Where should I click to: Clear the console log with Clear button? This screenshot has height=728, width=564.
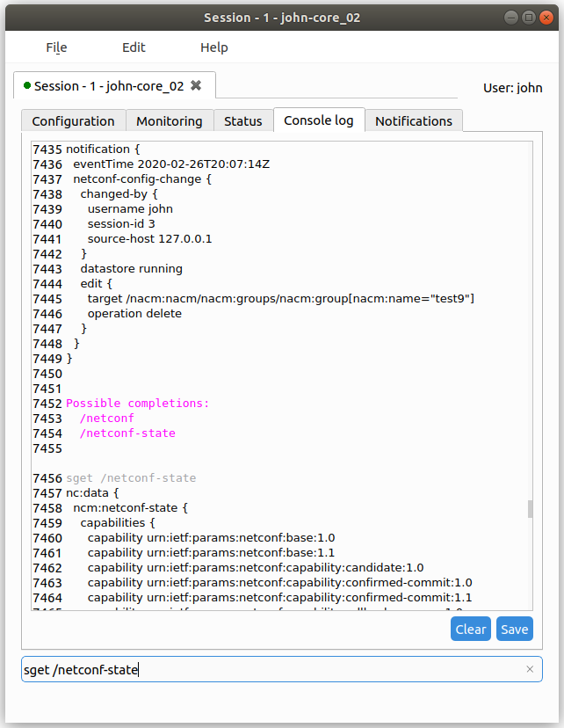pos(470,629)
